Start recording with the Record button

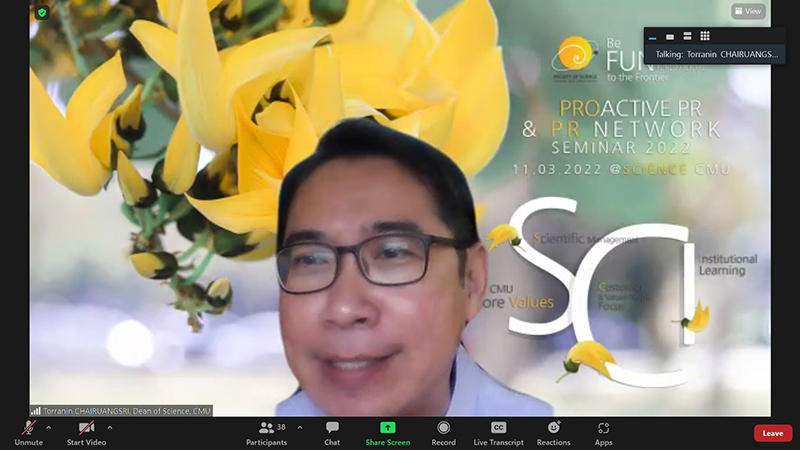(x=443, y=433)
